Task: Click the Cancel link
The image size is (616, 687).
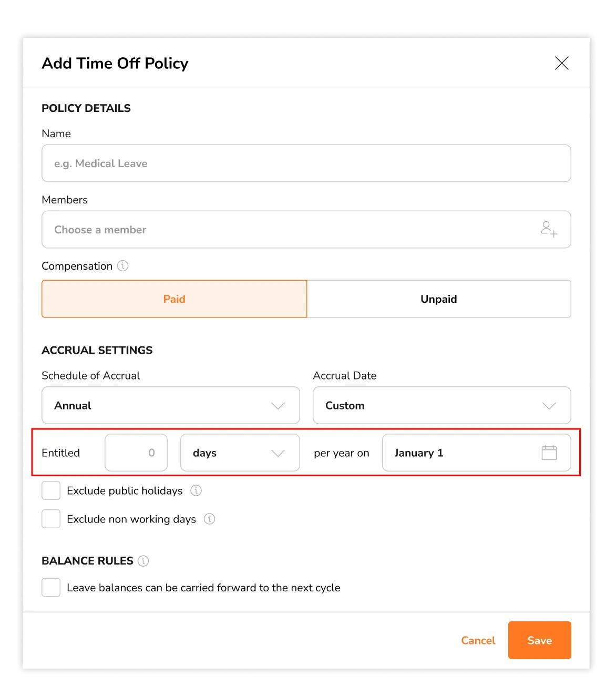Action: 478,640
